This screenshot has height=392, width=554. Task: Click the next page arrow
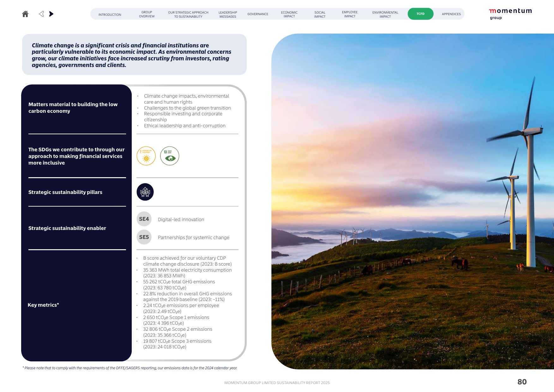[51, 14]
